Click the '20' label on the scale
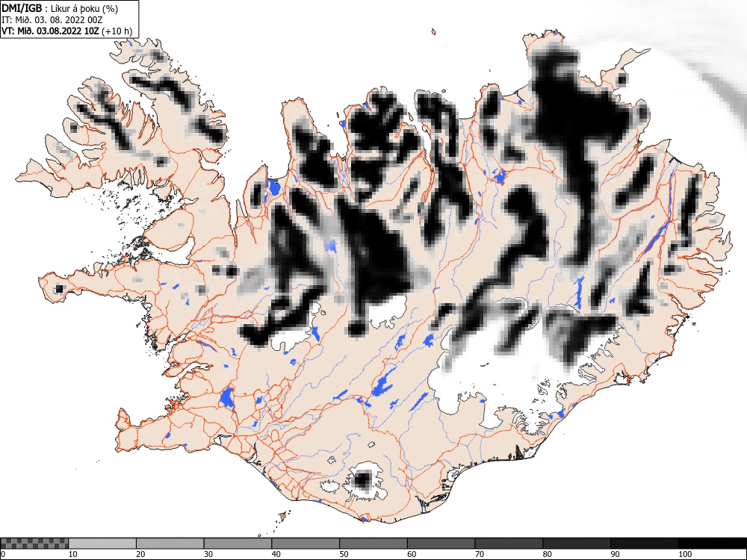The image size is (747, 560). point(140,554)
